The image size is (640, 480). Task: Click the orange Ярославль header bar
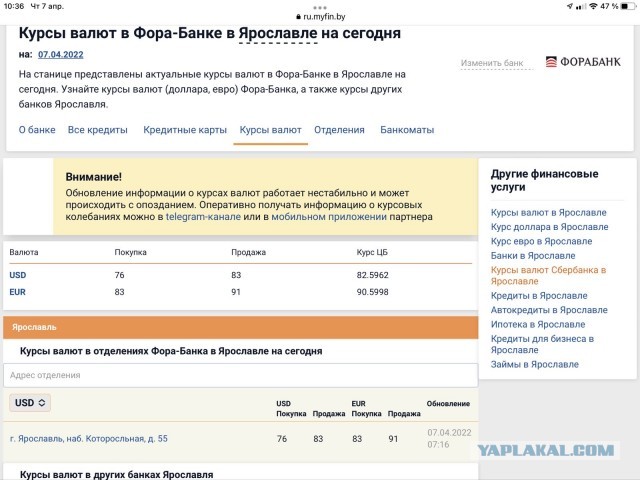click(x=240, y=327)
